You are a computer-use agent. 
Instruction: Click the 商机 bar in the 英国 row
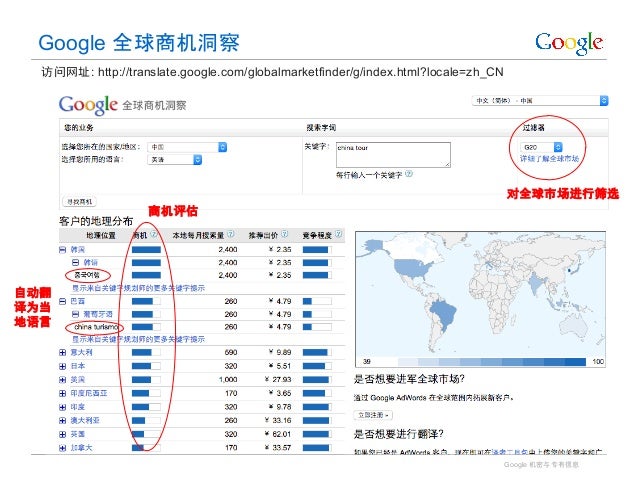tap(146, 434)
